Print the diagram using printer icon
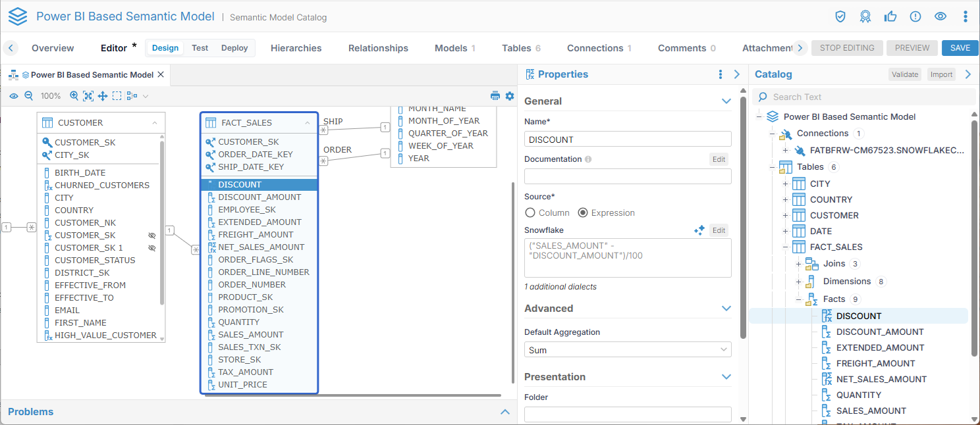Screen dimensions: 980x425 [495, 96]
